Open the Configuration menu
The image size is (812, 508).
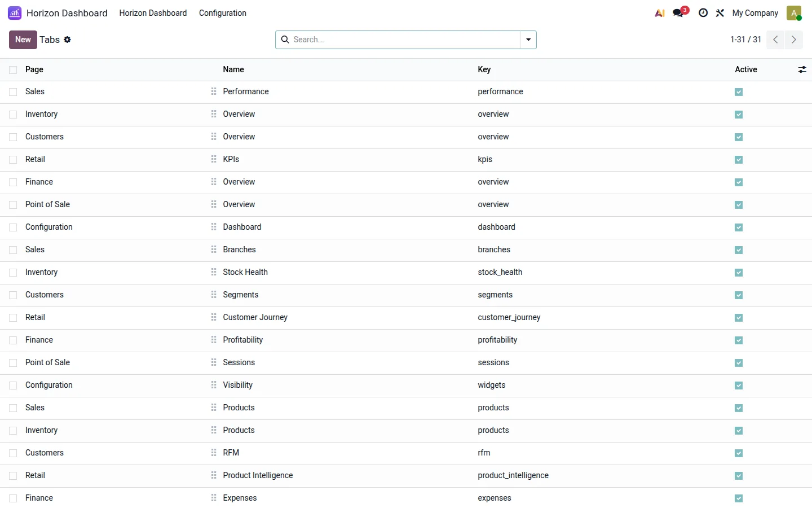tap(223, 13)
